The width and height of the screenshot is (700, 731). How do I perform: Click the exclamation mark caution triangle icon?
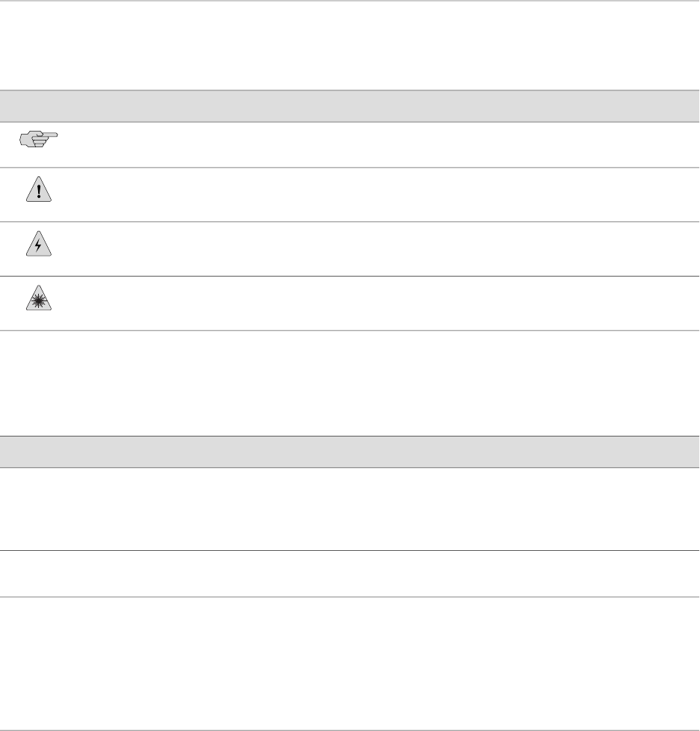(38, 192)
